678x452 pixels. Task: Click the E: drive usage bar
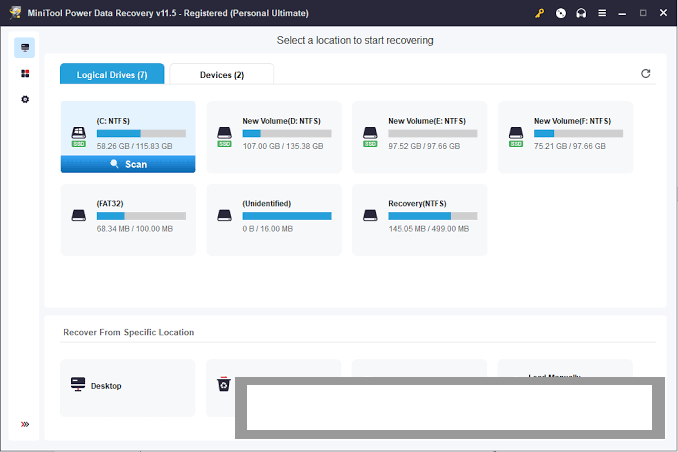433,133
